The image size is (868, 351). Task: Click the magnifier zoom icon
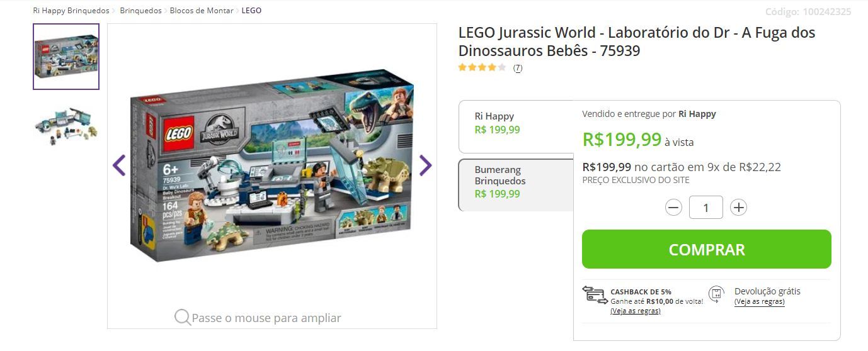coord(183,317)
